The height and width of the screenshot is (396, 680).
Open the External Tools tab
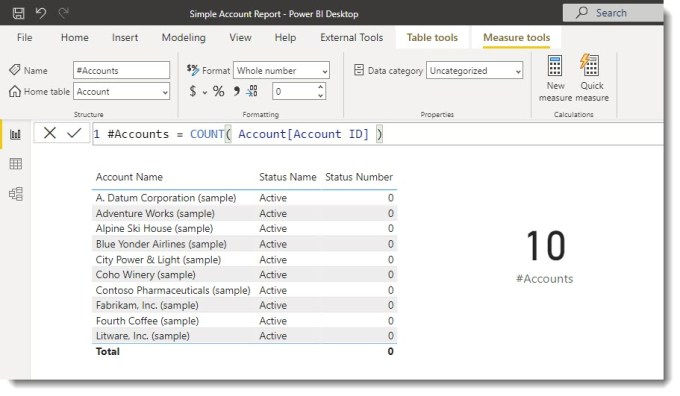352,38
